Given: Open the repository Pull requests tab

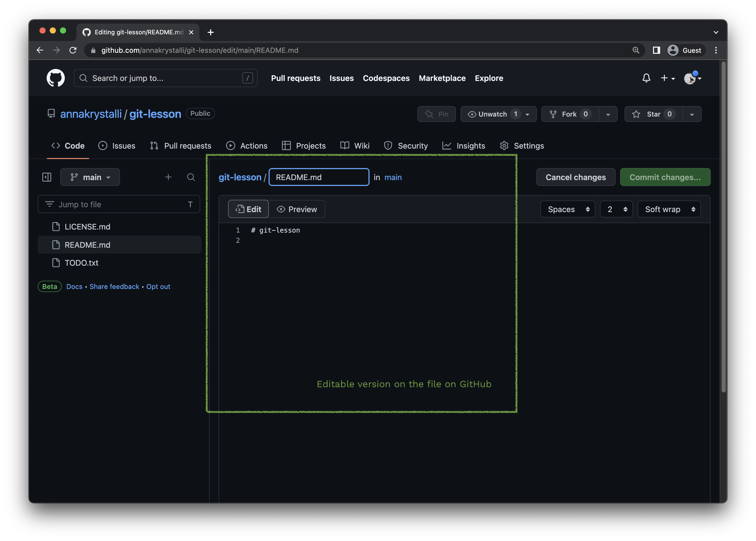Looking at the screenshot, I should click(181, 145).
